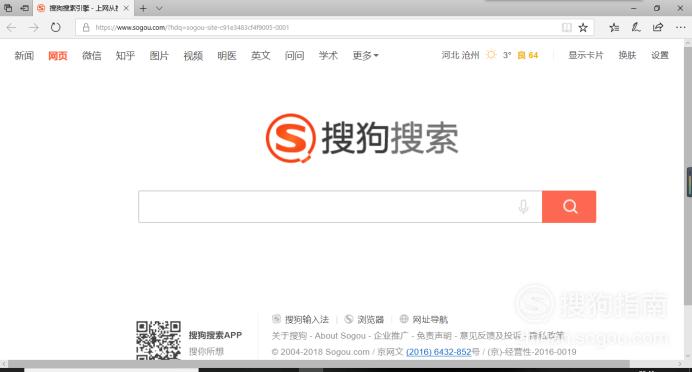Select the 网页 category
This screenshot has width=692, height=372.
pyautogui.click(x=58, y=56)
